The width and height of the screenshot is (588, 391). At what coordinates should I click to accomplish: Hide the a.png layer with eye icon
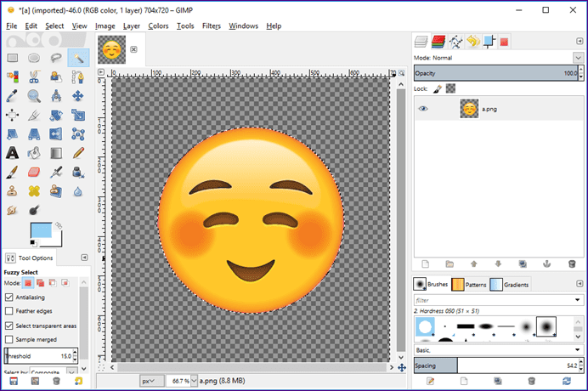423,109
